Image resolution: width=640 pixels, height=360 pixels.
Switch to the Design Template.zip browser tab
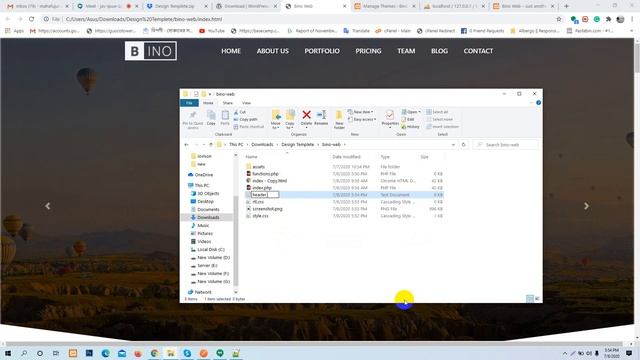coord(177,6)
